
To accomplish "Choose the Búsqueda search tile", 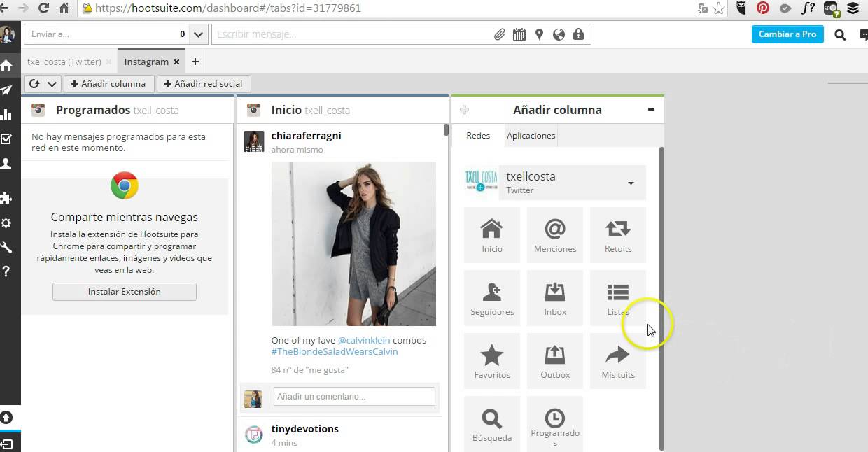I will point(491,424).
